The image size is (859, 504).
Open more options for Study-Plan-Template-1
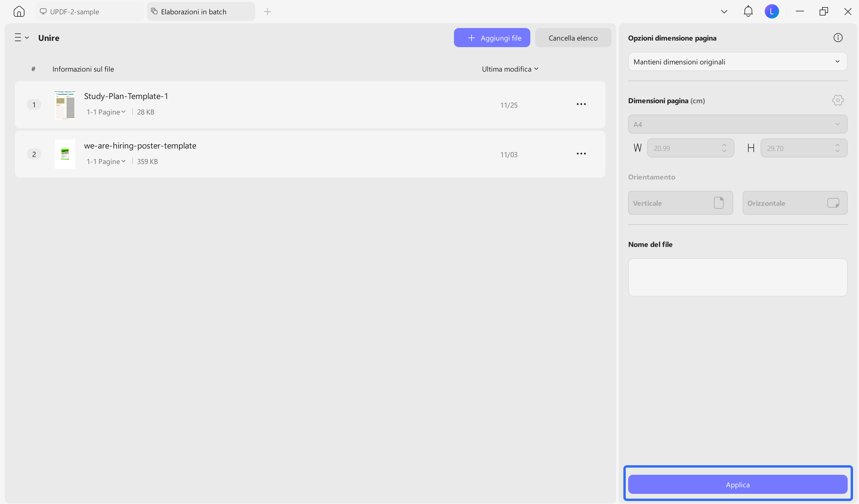pos(581,104)
